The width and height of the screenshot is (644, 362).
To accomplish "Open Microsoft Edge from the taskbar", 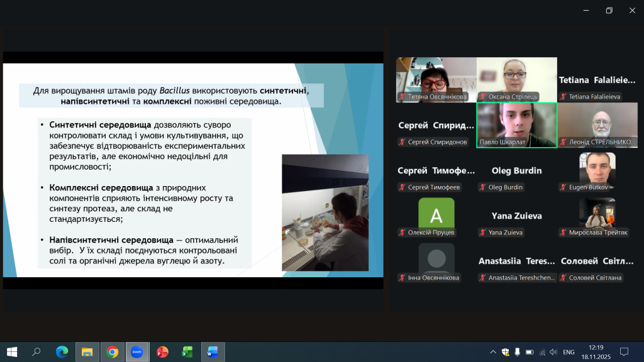I will click(x=62, y=352).
